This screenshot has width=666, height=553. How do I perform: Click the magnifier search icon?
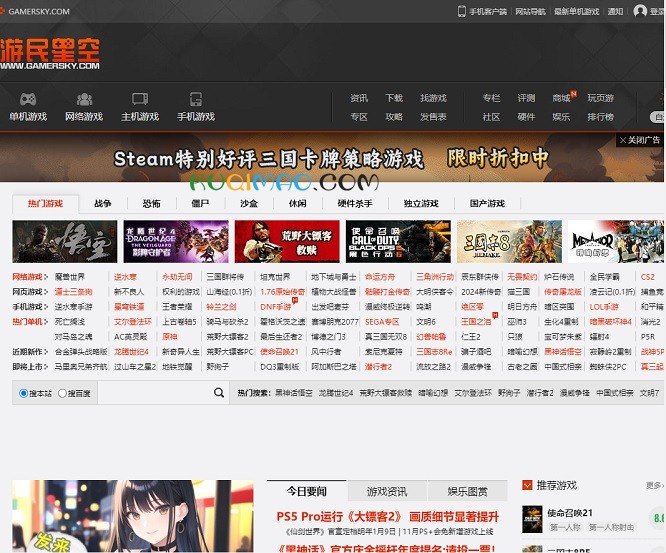pos(219,393)
